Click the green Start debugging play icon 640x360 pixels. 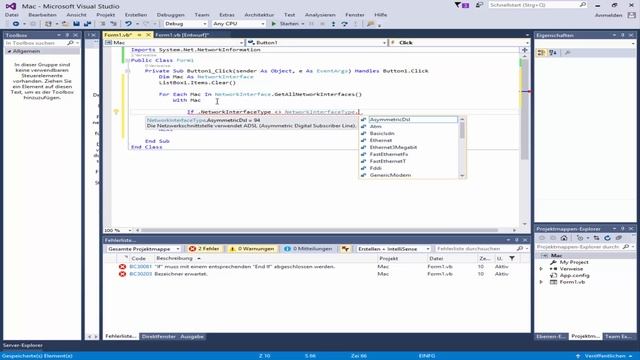(273, 24)
